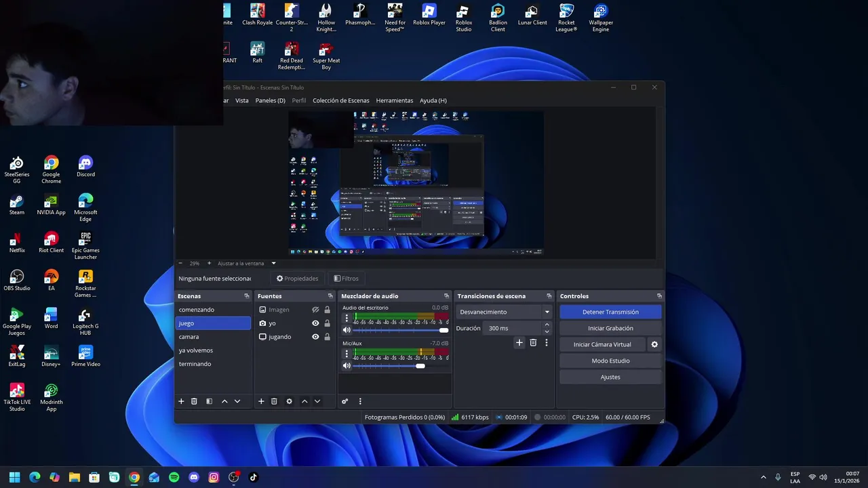Open scene filters icon in the Escenas toolbar
The image size is (868, 488).
pyautogui.click(x=209, y=401)
